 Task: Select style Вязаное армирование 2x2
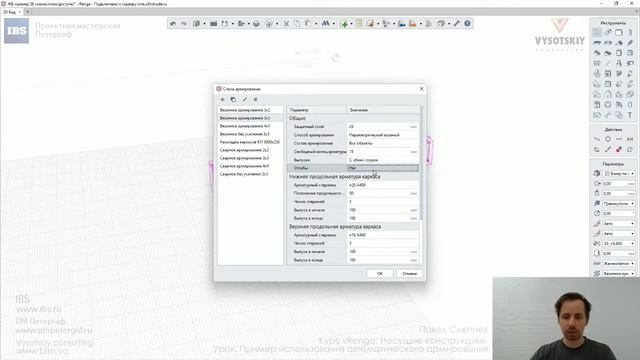tap(250, 110)
